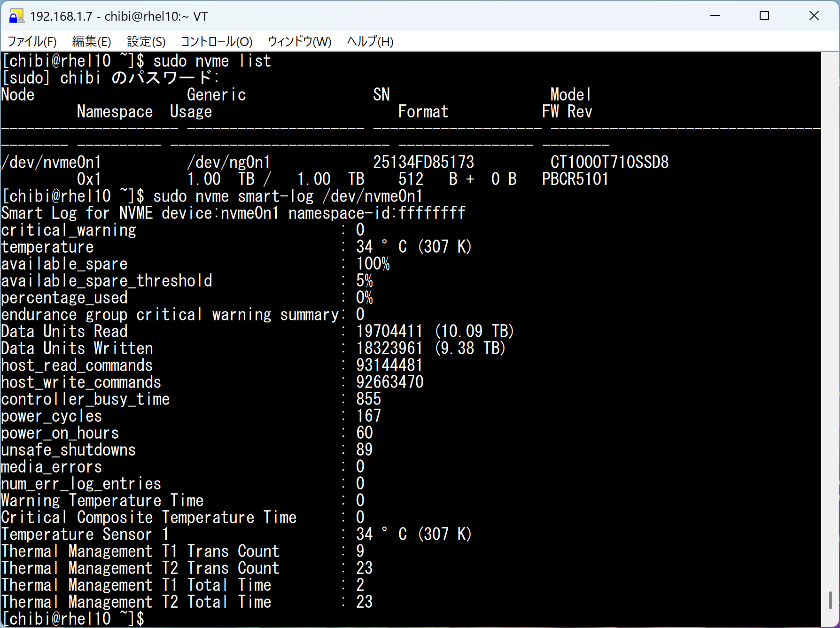Image resolution: width=840 pixels, height=628 pixels.
Task: Minimize the Tera Term window
Action: click(x=715, y=16)
